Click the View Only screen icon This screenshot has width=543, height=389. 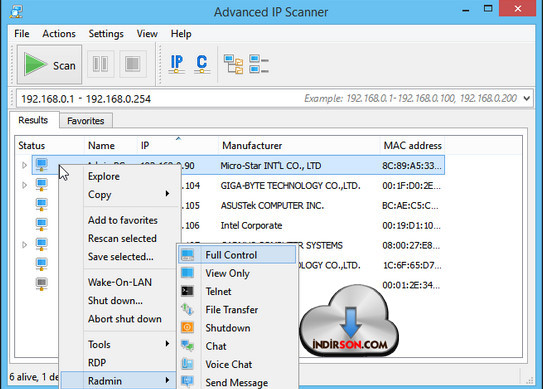point(188,273)
